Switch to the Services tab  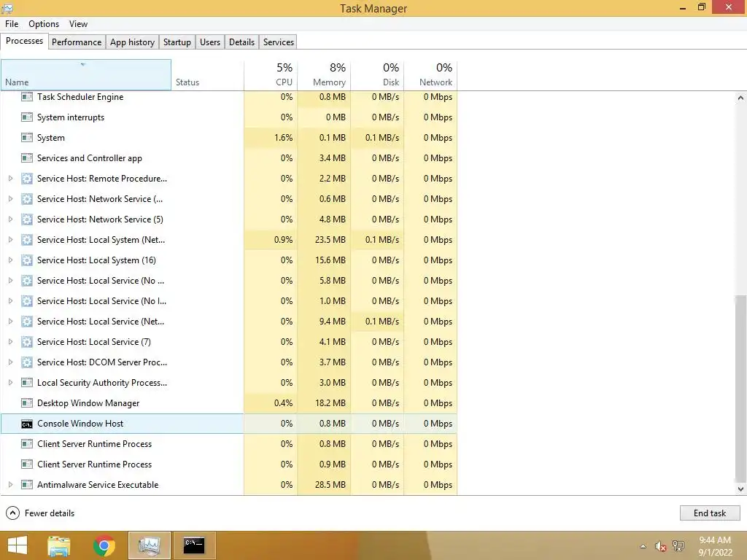click(x=278, y=42)
